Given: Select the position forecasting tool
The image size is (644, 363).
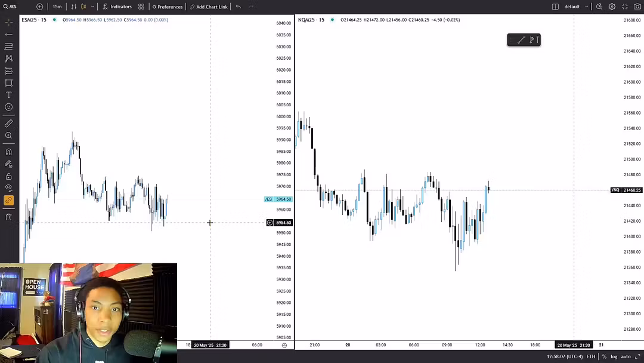Looking at the screenshot, I should point(8,70).
